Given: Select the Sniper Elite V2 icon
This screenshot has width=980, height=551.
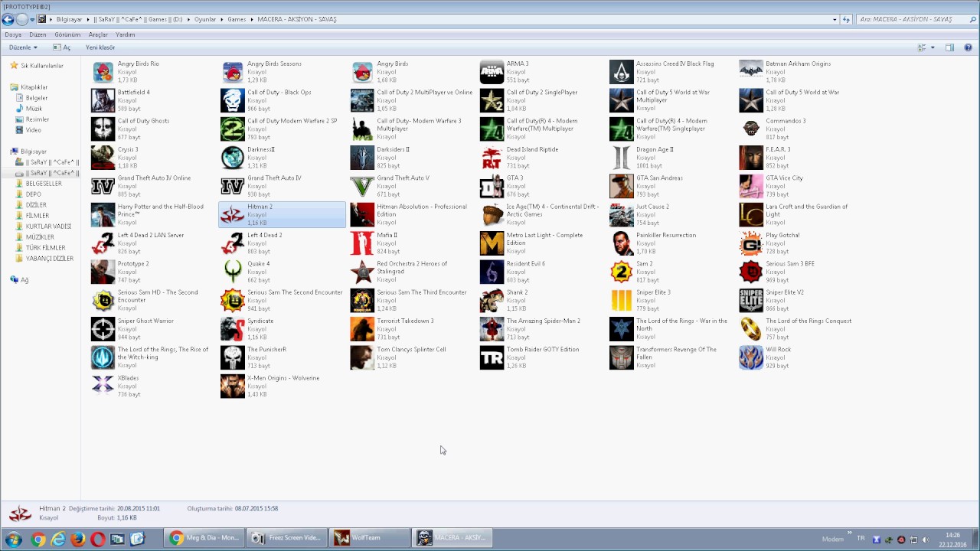Looking at the screenshot, I should (x=751, y=300).
